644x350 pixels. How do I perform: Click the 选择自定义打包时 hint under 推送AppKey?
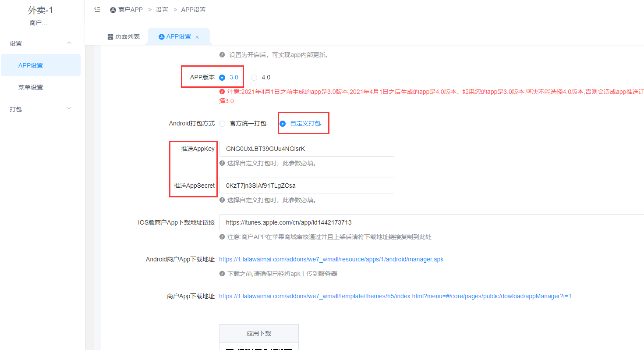(272, 163)
